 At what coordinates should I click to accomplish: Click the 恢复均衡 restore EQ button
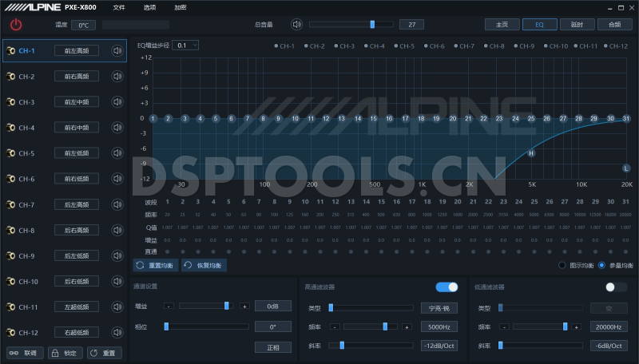[x=204, y=266]
